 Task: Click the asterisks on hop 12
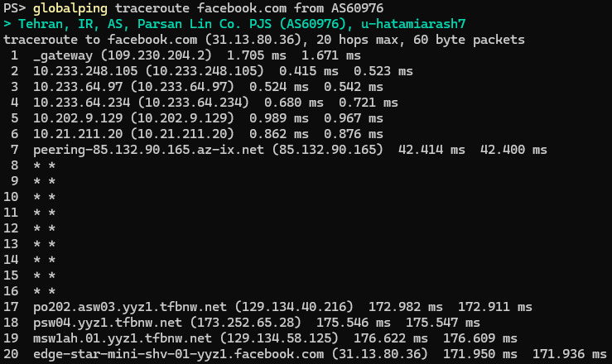pos(45,228)
